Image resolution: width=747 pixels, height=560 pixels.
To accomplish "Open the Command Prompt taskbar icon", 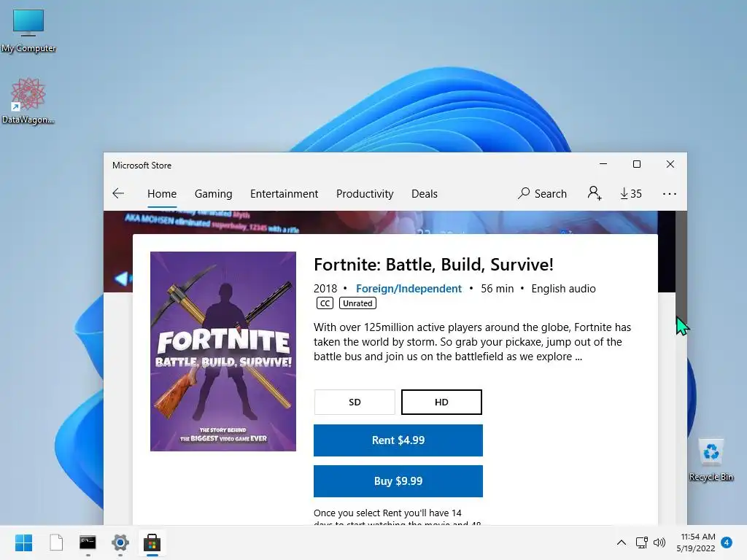I will click(x=88, y=542).
